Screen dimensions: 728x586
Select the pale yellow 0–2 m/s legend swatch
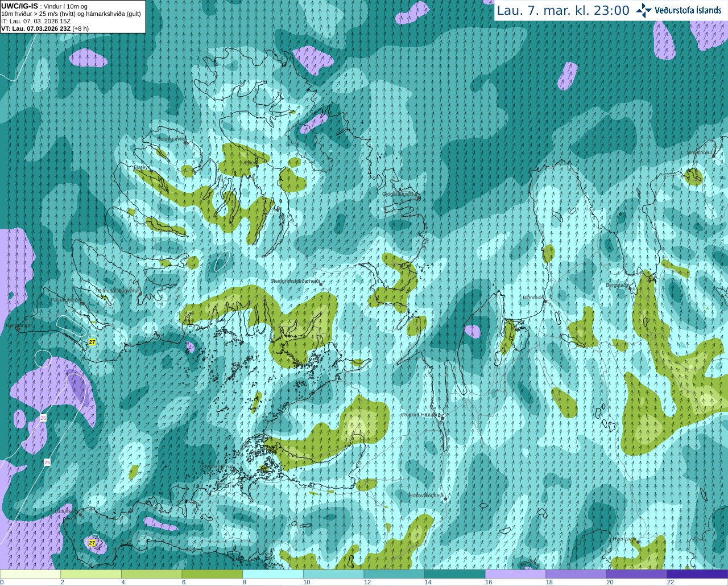click(30, 574)
